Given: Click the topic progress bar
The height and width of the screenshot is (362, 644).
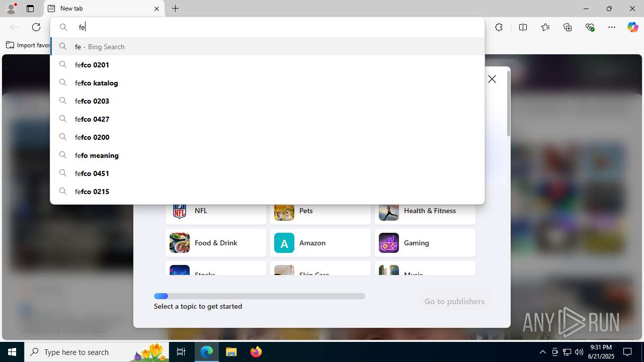Looking at the screenshot, I should 260,296.
